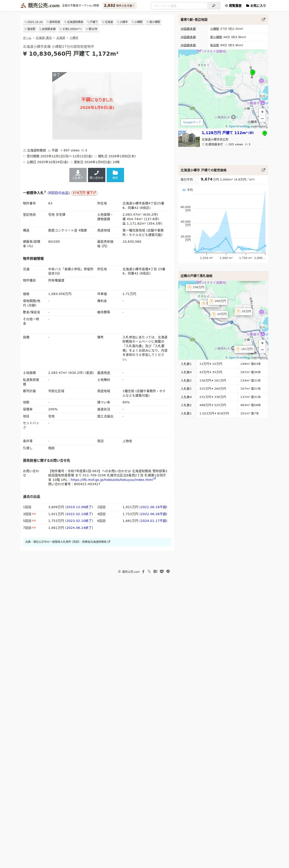
Task: Zoom out on the nearby-station map
Action: (x=262, y=119)
